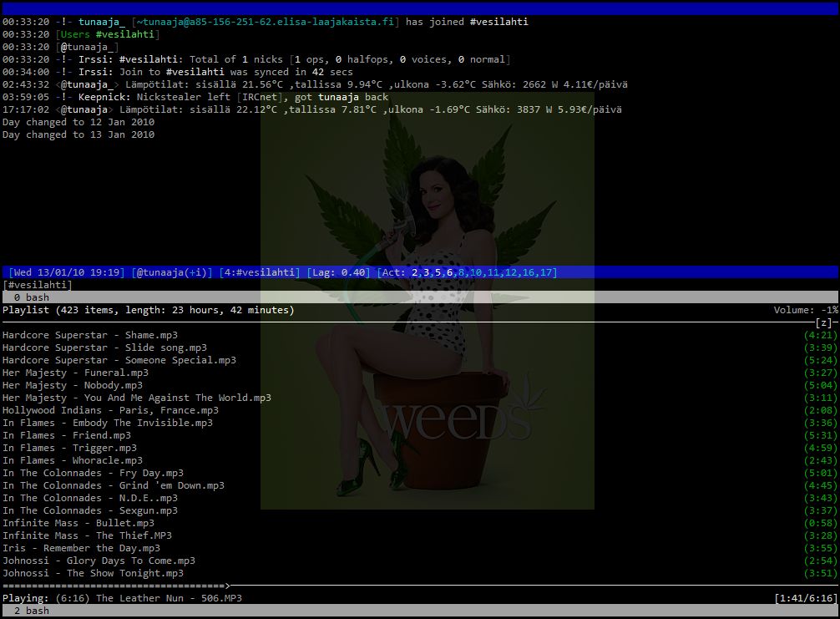Click the [4:#vesilahti] status bar entry
Image resolution: width=840 pixels, height=619 pixels.
pos(260,272)
